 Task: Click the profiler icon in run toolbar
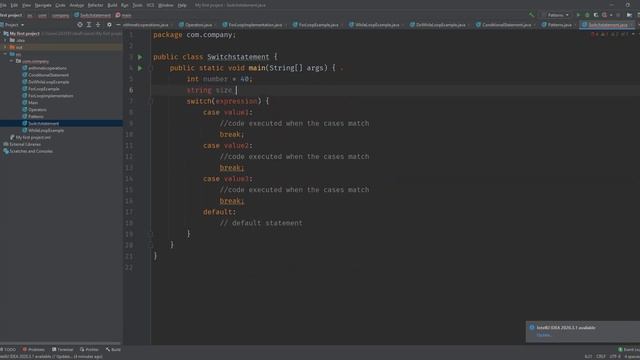click(x=604, y=15)
